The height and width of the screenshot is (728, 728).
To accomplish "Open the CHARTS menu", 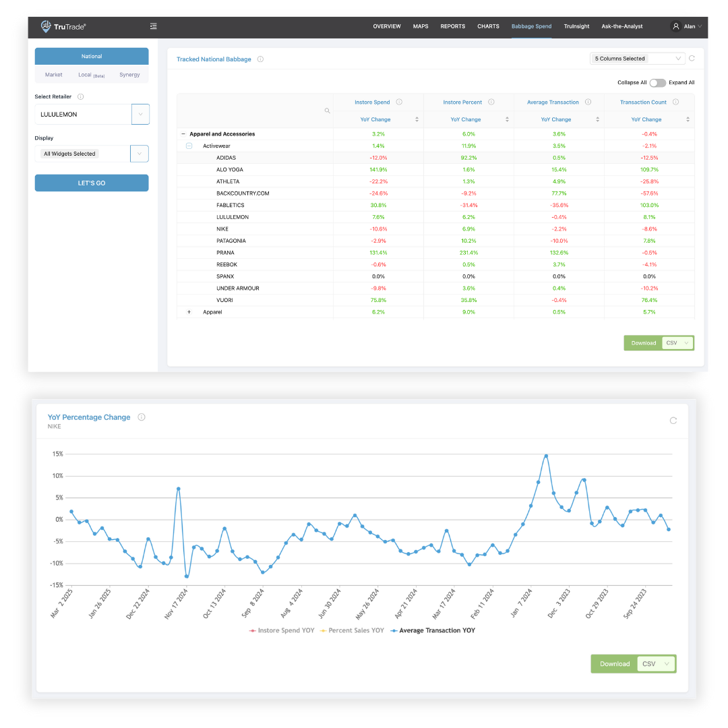I will [x=489, y=26].
